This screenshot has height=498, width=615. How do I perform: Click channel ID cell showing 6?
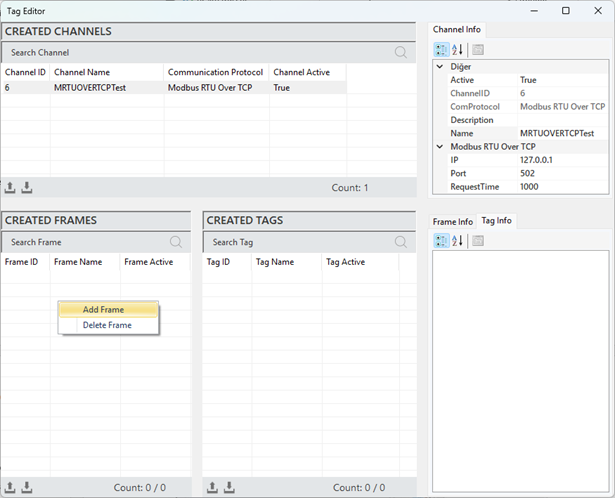click(x=25, y=88)
